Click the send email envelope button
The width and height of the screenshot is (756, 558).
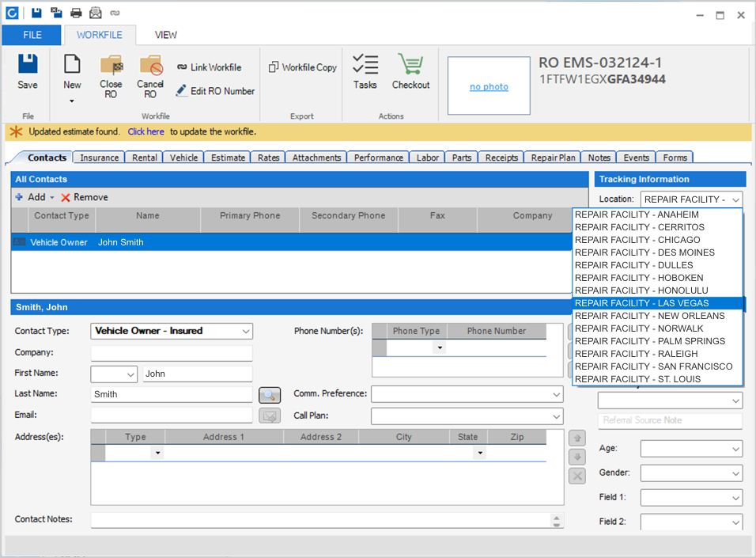tap(270, 416)
